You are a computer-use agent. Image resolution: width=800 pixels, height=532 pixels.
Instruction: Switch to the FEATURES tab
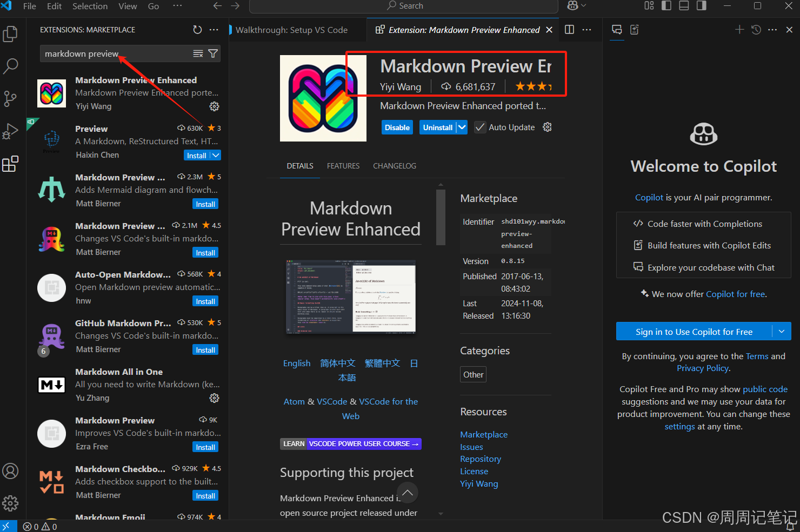343,166
